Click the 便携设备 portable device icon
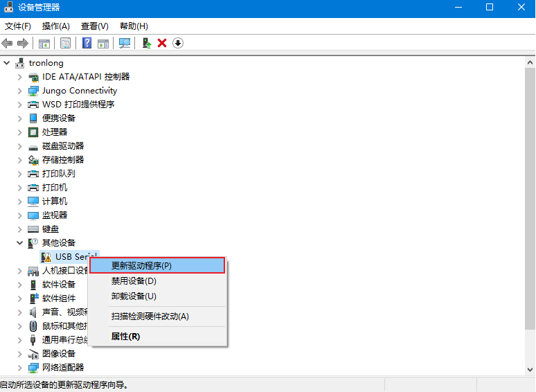This screenshot has height=392, width=536. (x=33, y=118)
